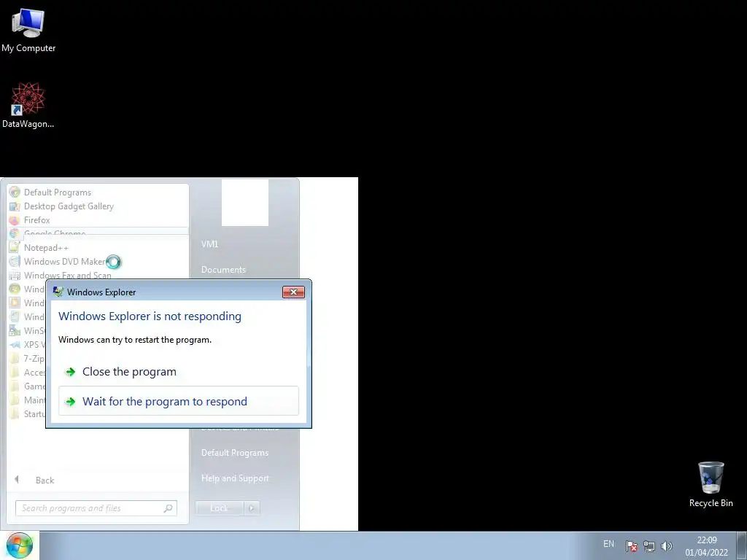Open Default Programs in the programs list
The image size is (747, 560).
click(57, 192)
